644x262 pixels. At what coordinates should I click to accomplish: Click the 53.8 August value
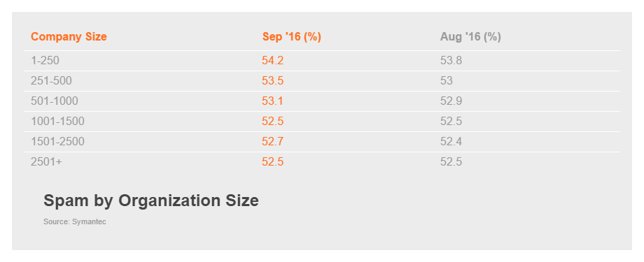coord(451,61)
